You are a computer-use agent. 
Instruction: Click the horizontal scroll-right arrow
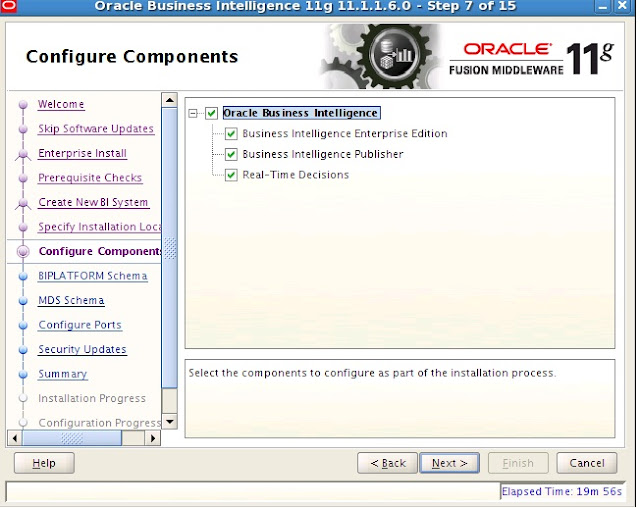coord(153,439)
